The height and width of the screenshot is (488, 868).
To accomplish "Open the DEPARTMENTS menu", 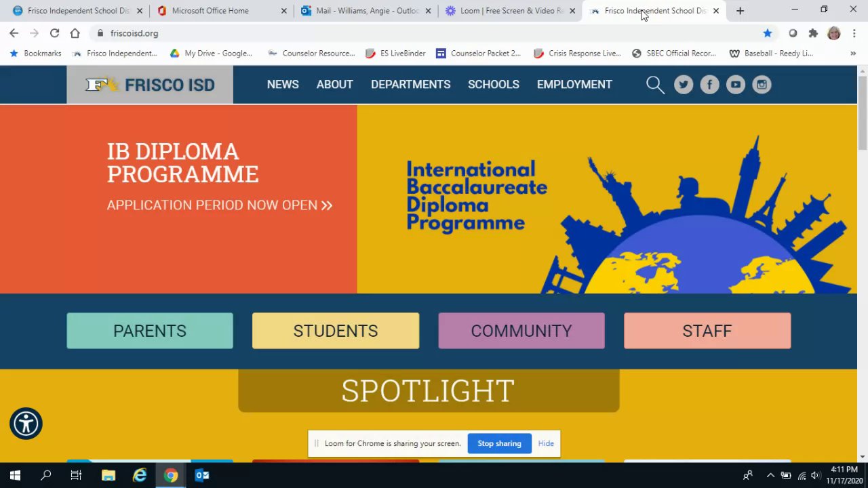I will [x=410, y=85].
